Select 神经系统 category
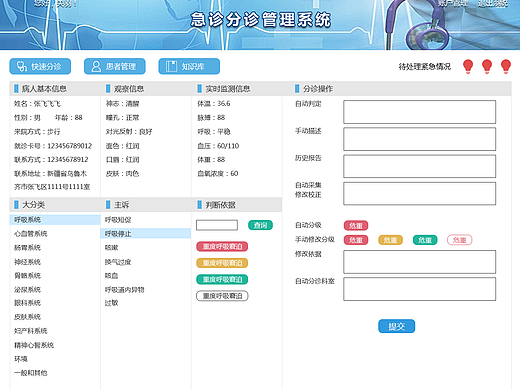Image resolution: width=520 pixels, height=390 pixels. [x=27, y=262]
